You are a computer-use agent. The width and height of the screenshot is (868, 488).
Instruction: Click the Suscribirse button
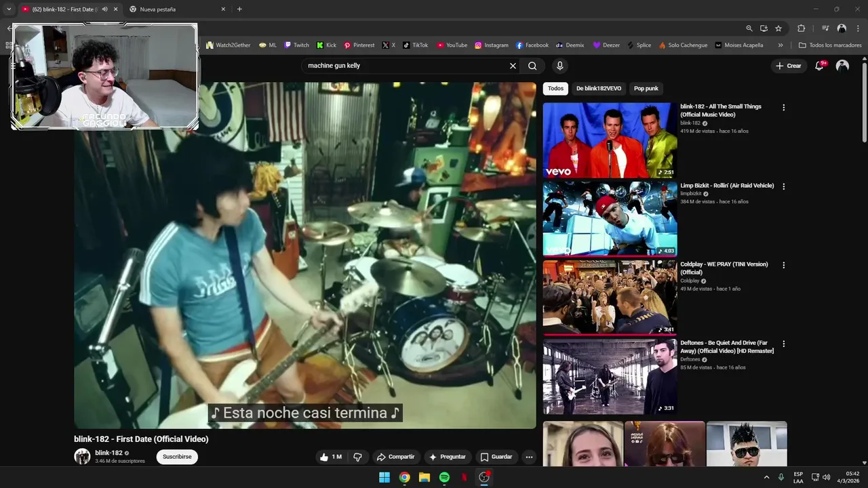coord(177,457)
